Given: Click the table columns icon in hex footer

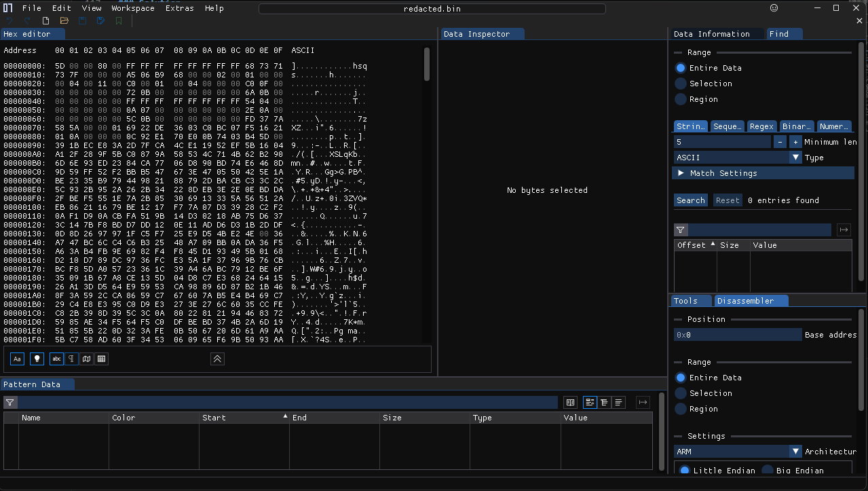Looking at the screenshot, I should [101, 359].
